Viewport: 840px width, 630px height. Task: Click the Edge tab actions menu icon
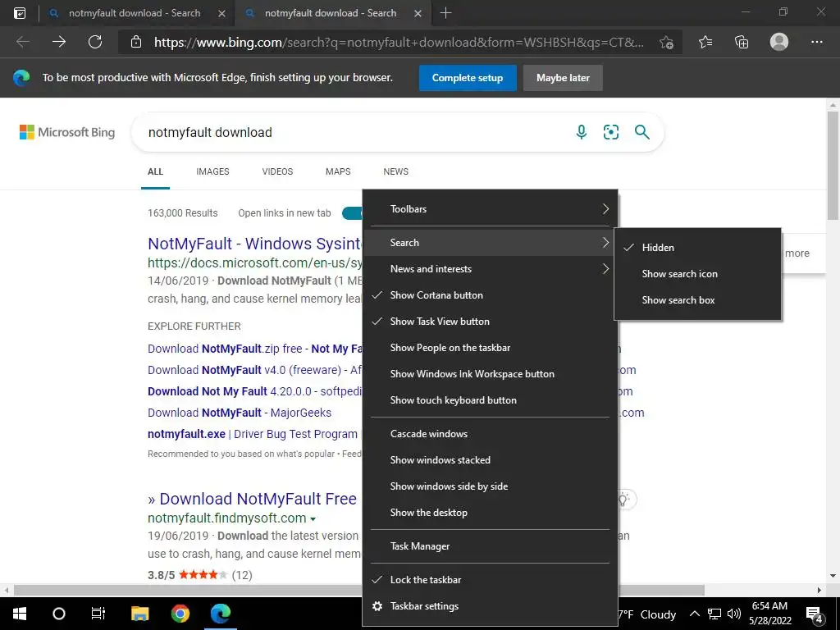pyautogui.click(x=20, y=13)
